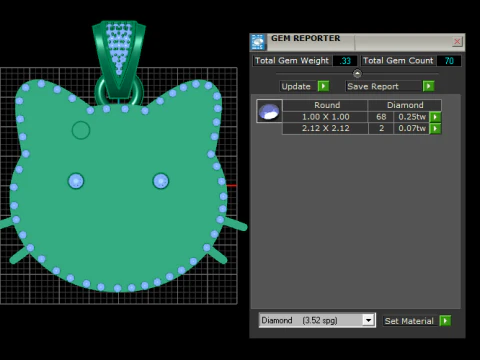
Task: Click the green arrow in the 2.12 X 2.12 row
Action: 435,128
